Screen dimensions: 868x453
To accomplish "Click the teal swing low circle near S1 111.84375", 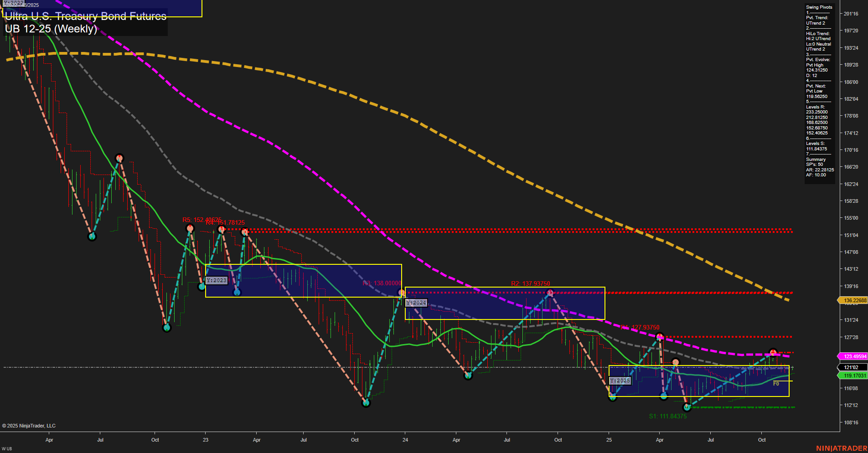I will (686, 407).
